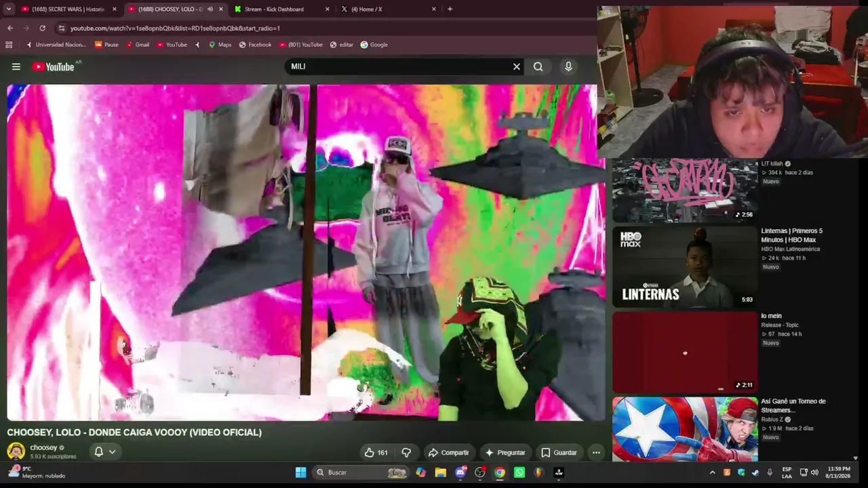
Task: Close the SECRET WARS tab
Action: (114, 9)
